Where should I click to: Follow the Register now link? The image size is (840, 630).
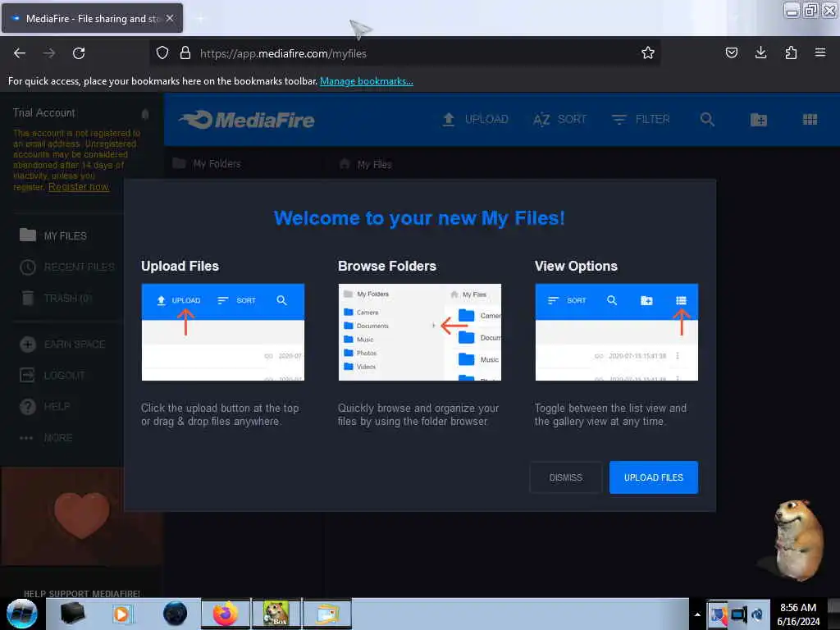tap(79, 187)
